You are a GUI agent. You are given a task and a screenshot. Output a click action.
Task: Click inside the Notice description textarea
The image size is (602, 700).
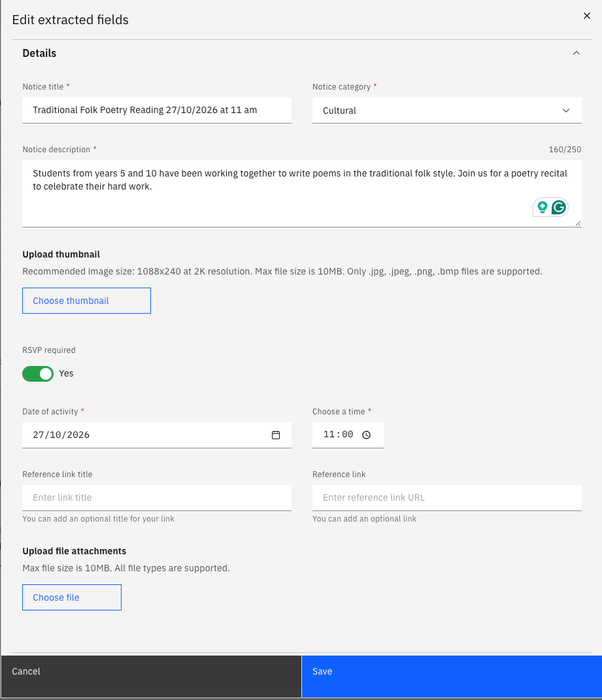(302, 193)
